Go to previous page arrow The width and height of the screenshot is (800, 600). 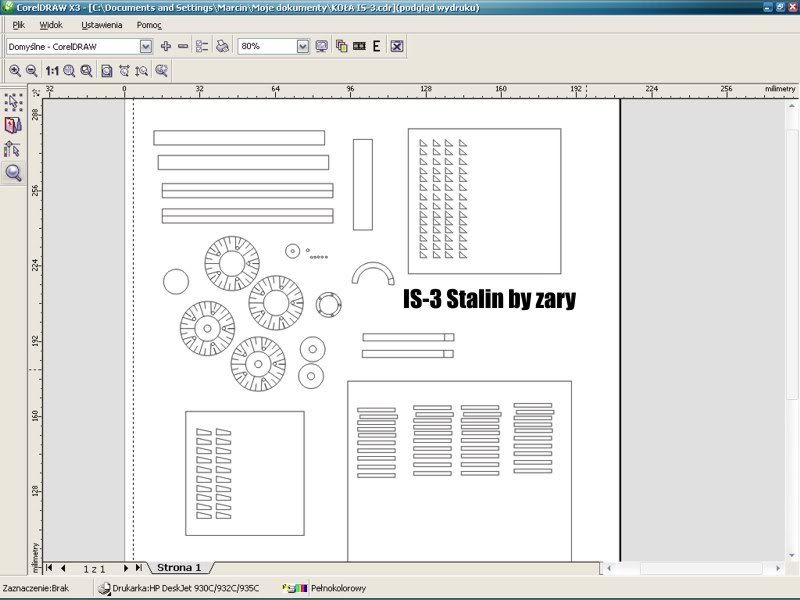coord(63,567)
